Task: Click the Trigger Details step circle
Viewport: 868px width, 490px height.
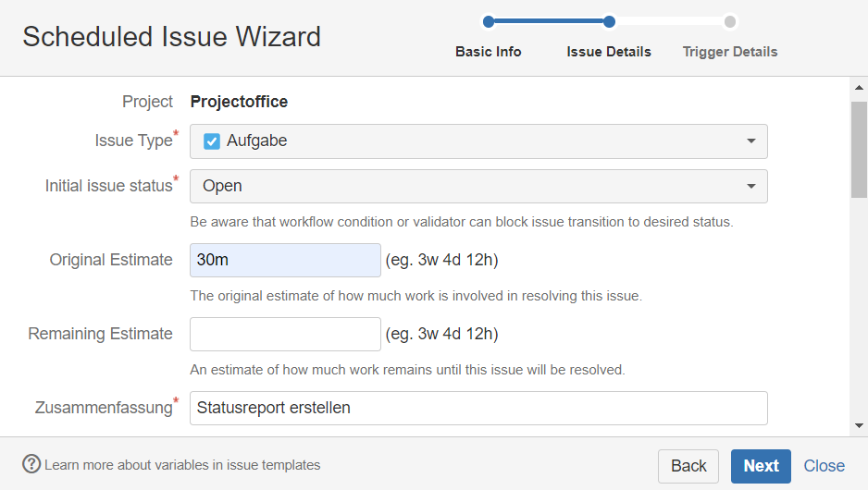Action: pyautogui.click(x=730, y=21)
